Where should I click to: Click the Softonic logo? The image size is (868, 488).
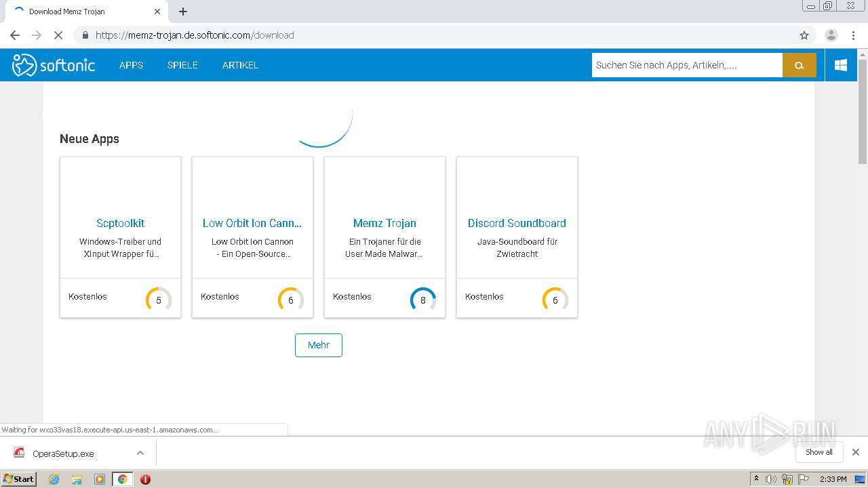[x=54, y=65]
